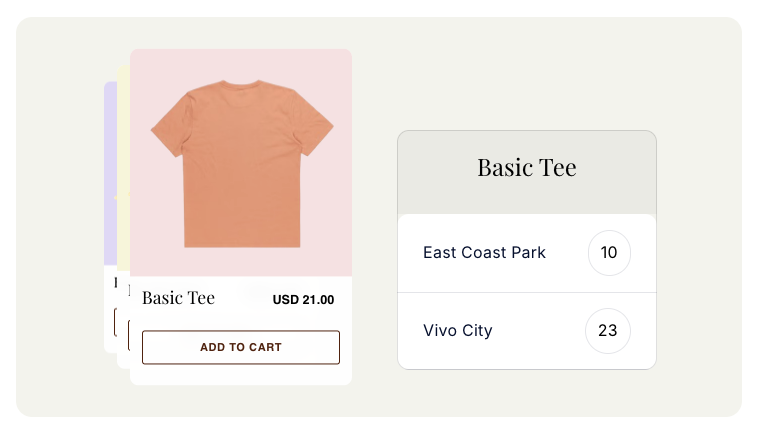Image resolution: width=762 pixels, height=432 pixels.
Task: Select the East Coast Park location row
Action: [x=485, y=253]
